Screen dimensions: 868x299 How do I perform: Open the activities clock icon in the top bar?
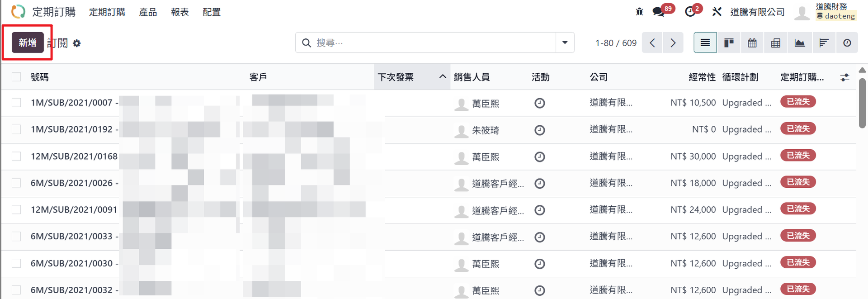tap(690, 12)
